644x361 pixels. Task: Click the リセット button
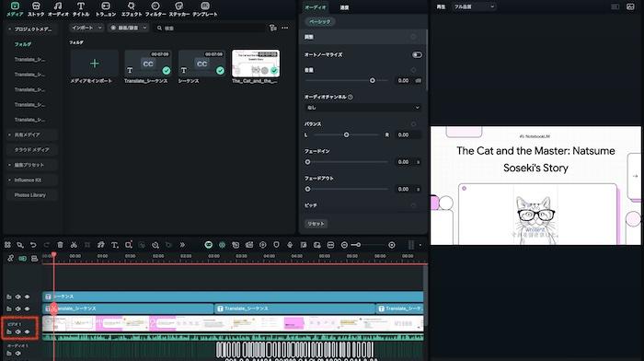point(316,224)
